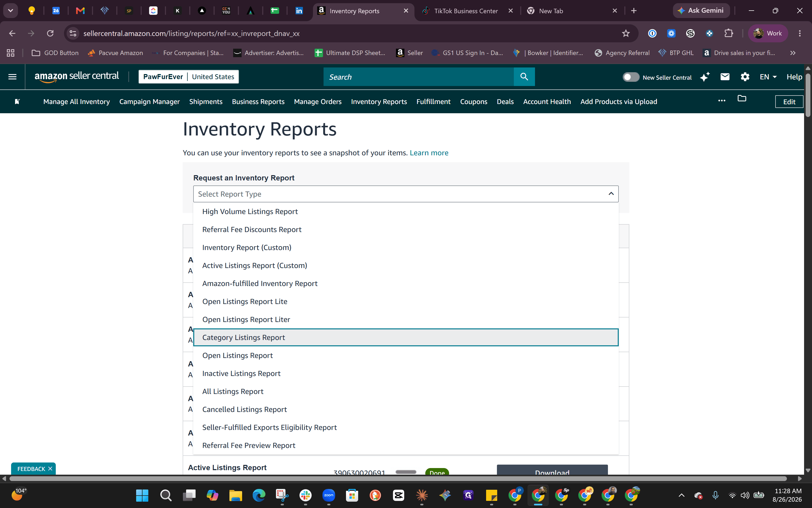Screen dimensions: 812x508
Task: Click the Ask Gemini button
Action: [x=701, y=11]
